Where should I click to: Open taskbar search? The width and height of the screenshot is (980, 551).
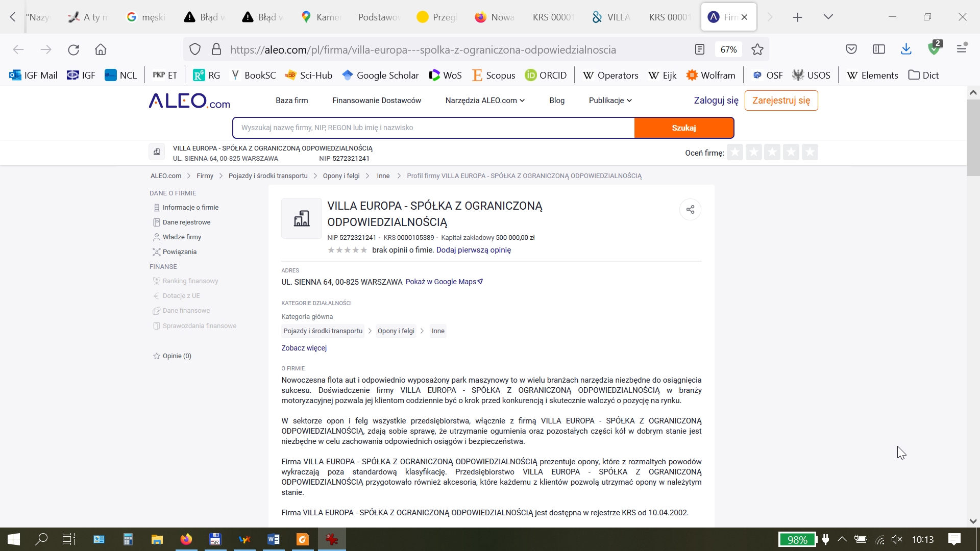(41, 539)
